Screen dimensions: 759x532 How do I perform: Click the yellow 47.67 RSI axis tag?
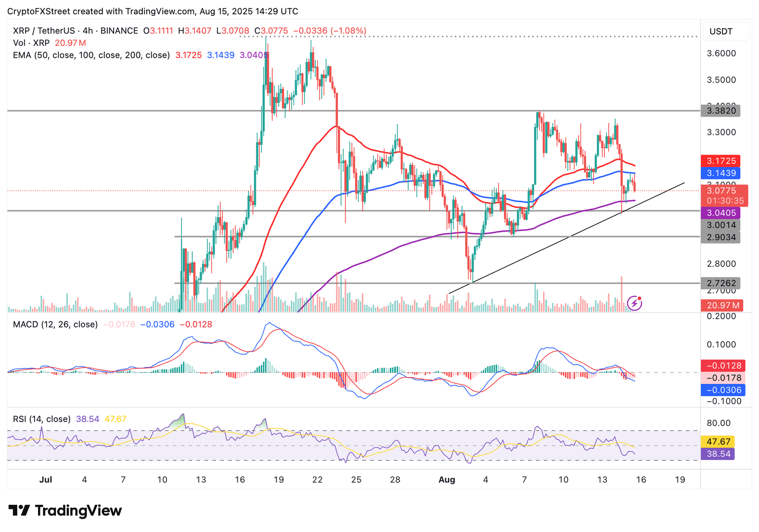tap(718, 442)
